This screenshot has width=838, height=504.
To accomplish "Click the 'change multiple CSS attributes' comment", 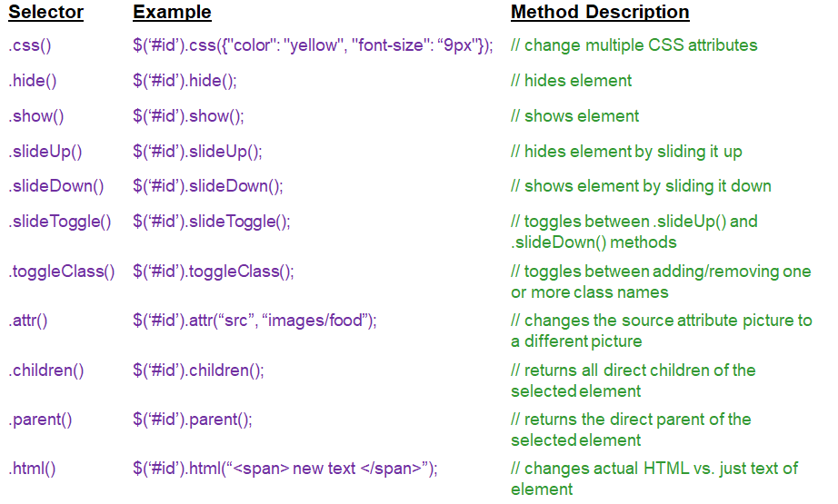I will (633, 45).
